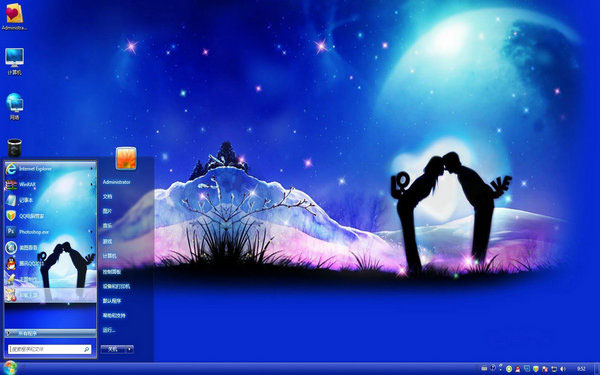
Task: Open the volume speaker tray icon
Action: click(x=562, y=369)
